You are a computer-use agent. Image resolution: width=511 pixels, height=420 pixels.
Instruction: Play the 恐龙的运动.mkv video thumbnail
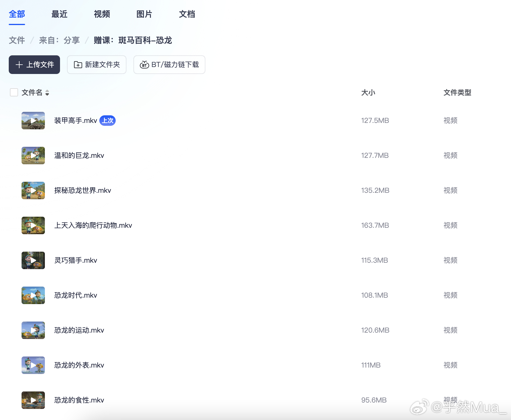33,330
